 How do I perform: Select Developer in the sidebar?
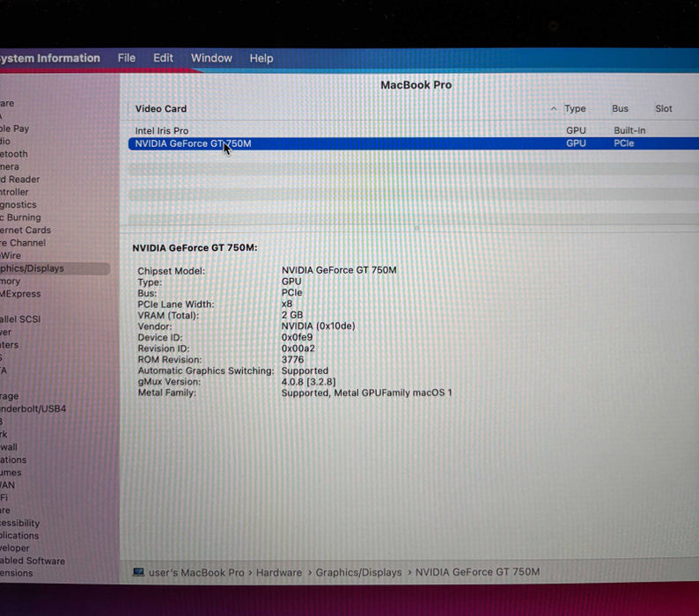15,548
